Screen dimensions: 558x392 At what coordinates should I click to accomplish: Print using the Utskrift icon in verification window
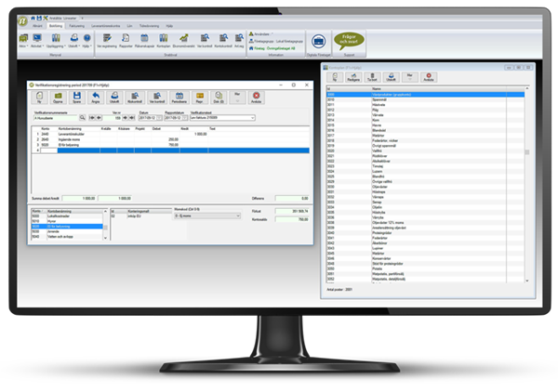[113, 96]
